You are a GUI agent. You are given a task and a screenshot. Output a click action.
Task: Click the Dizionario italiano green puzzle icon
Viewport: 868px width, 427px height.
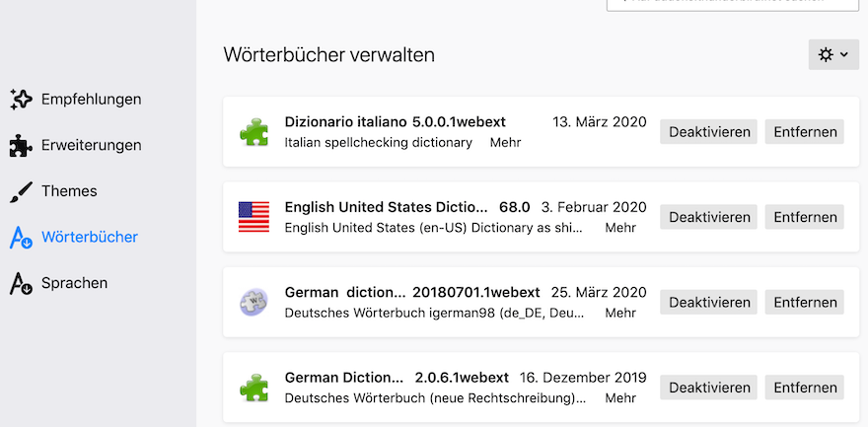[x=253, y=132]
